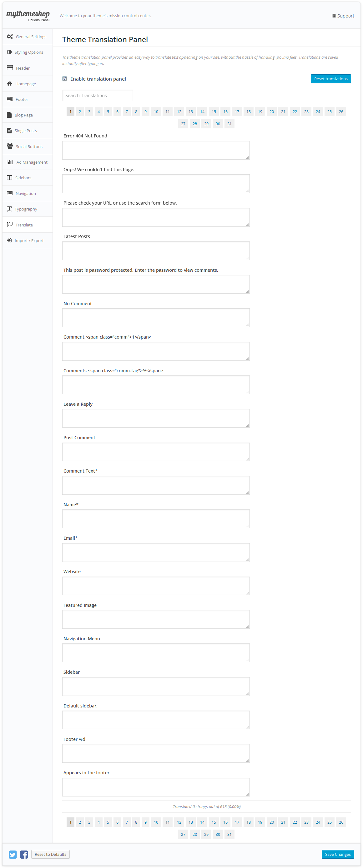Open the Twitter icon in footer
The width and height of the screenshot is (363, 868).
coord(13,854)
